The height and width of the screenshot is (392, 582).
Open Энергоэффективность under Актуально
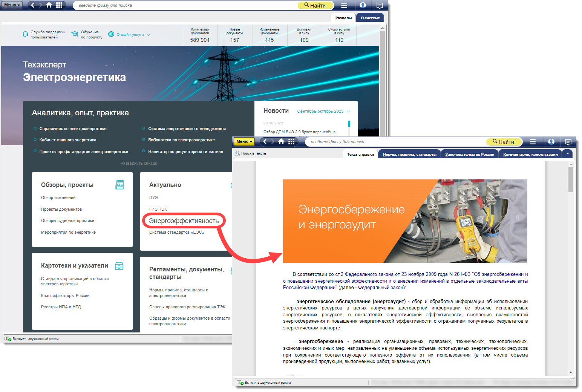tap(184, 221)
